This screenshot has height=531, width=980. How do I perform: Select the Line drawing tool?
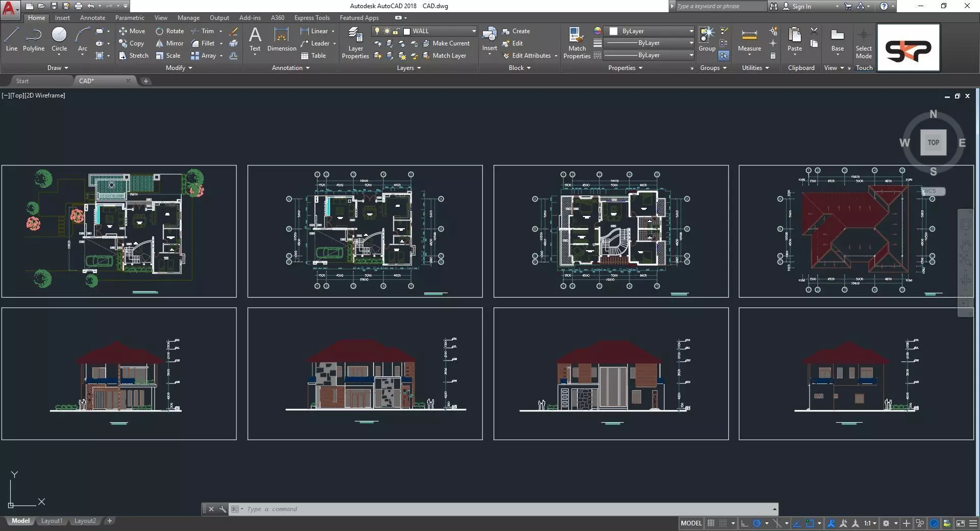[12, 39]
